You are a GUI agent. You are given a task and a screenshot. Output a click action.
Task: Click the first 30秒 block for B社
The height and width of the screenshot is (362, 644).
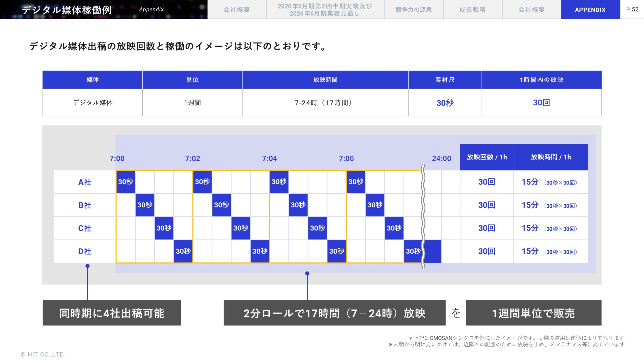[x=145, y=205]
